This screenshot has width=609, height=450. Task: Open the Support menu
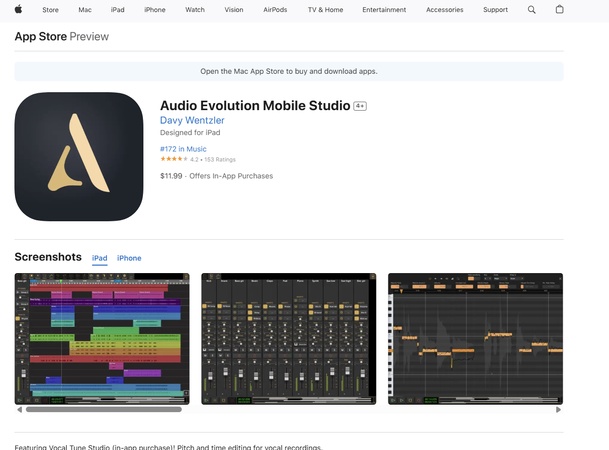click(x=495, y=10)
